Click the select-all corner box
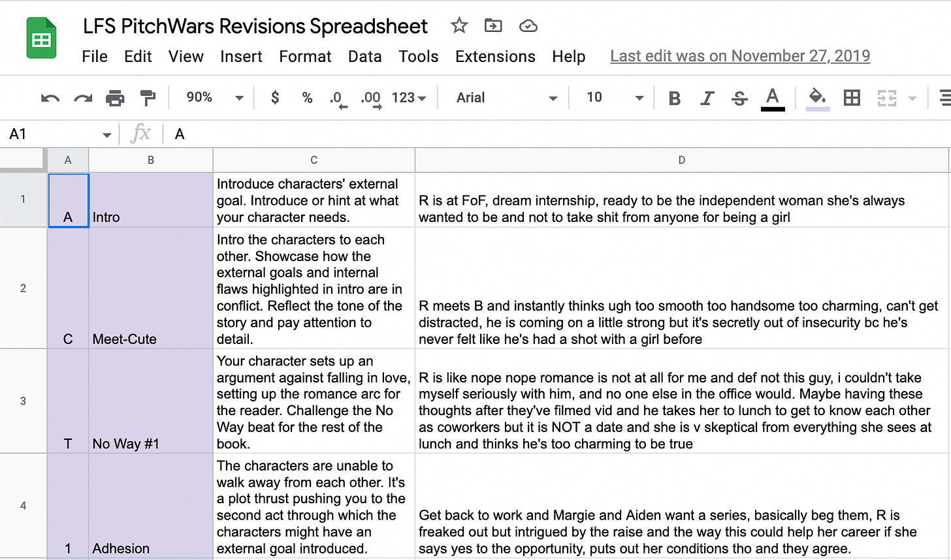The image size is (951, 560). 24,160
